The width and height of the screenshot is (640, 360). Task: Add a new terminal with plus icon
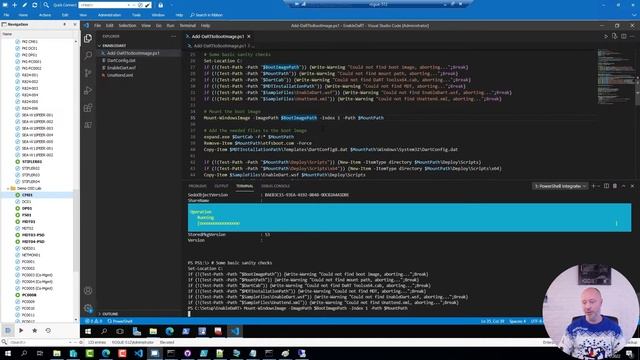pos(593,186)
